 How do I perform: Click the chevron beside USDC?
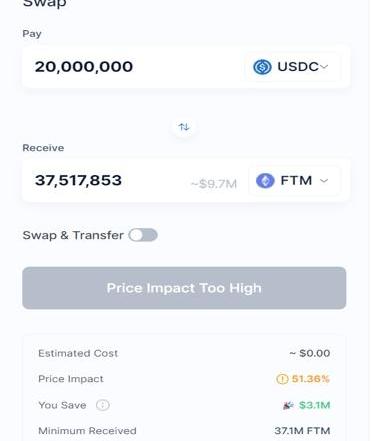tap(324, 67)
